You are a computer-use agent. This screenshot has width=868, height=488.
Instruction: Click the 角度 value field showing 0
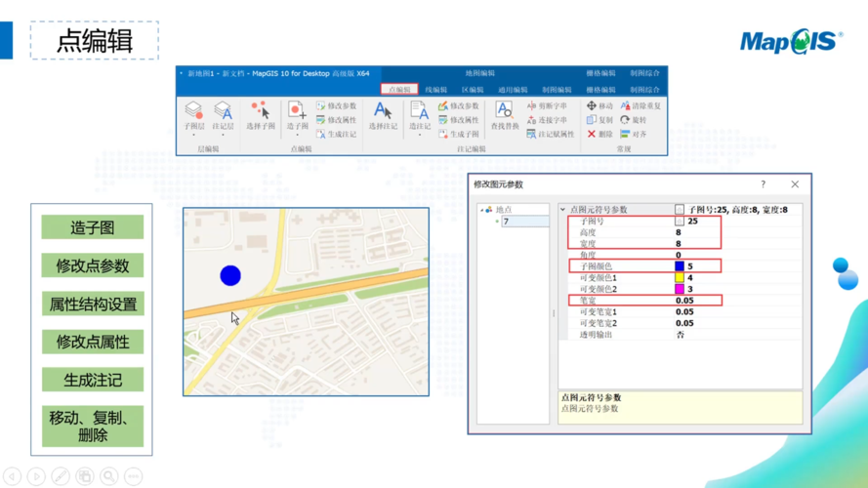[x=737, y=255]
